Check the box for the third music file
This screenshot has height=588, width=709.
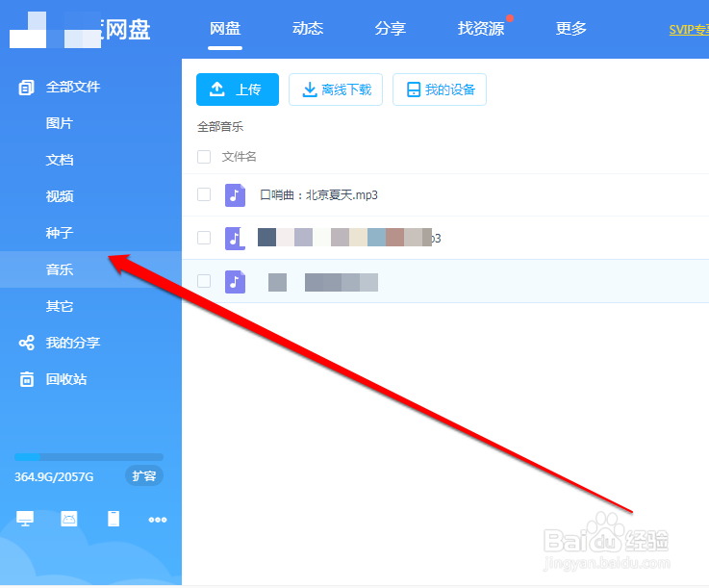tap(204, 281)
